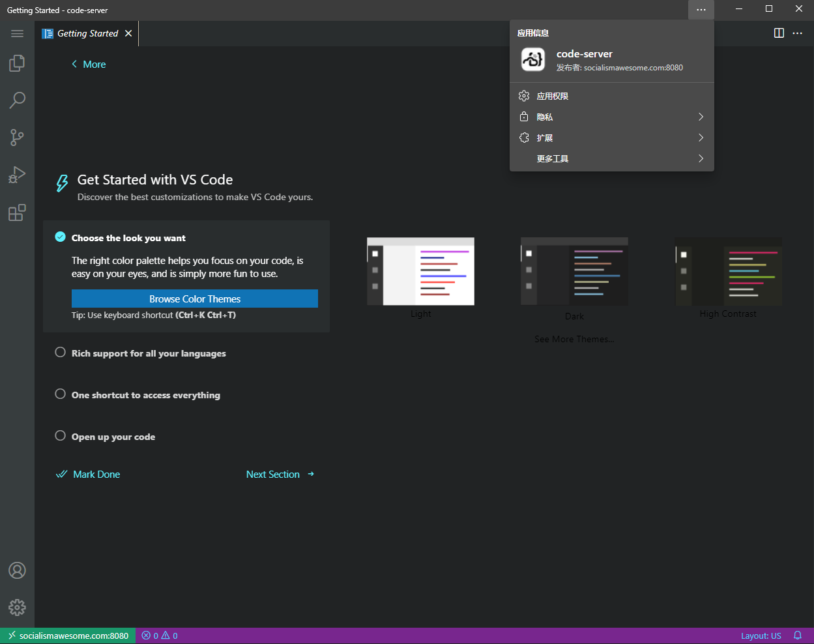
Task: Open the Run and Debug view
Action: point(17,175)
